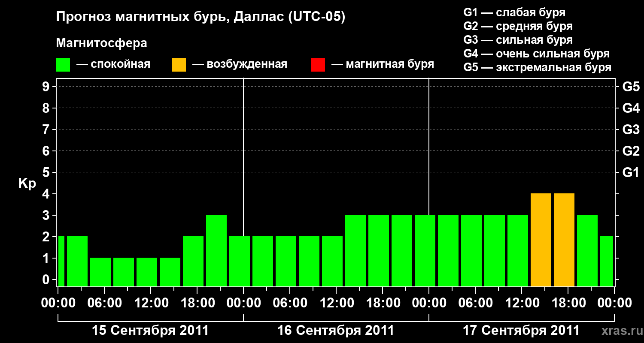Click the '12:00' time label of 17 Сентября

point(522,303)
